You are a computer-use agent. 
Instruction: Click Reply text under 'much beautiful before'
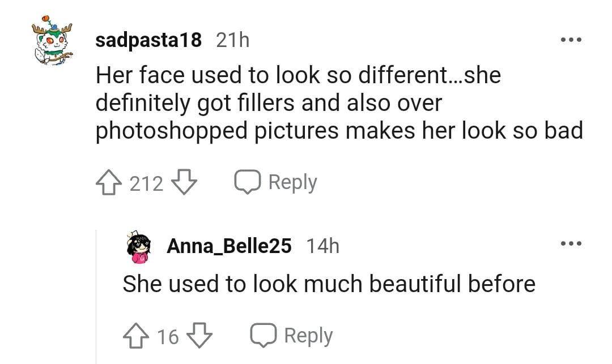[x=308, y=336]
